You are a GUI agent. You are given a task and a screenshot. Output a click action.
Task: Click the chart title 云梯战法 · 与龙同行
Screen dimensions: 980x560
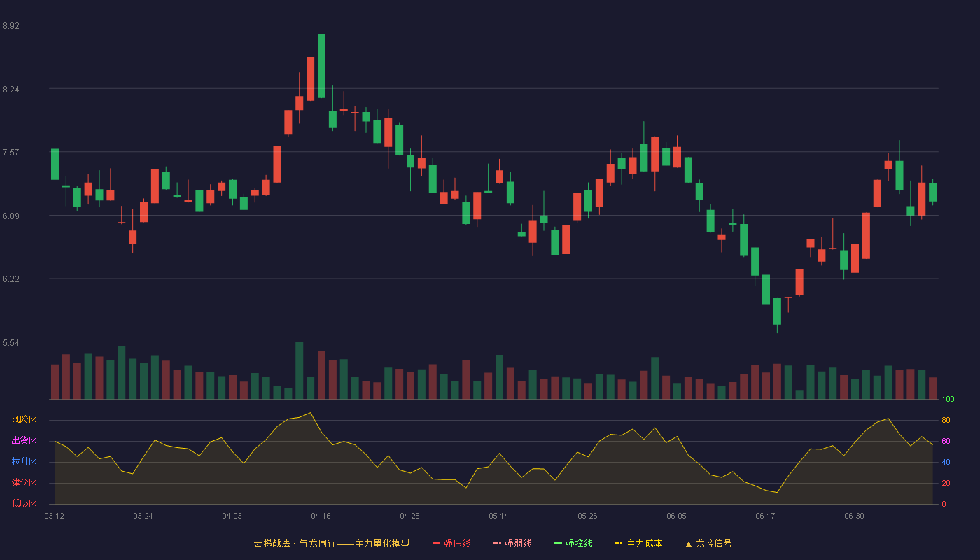295,543
